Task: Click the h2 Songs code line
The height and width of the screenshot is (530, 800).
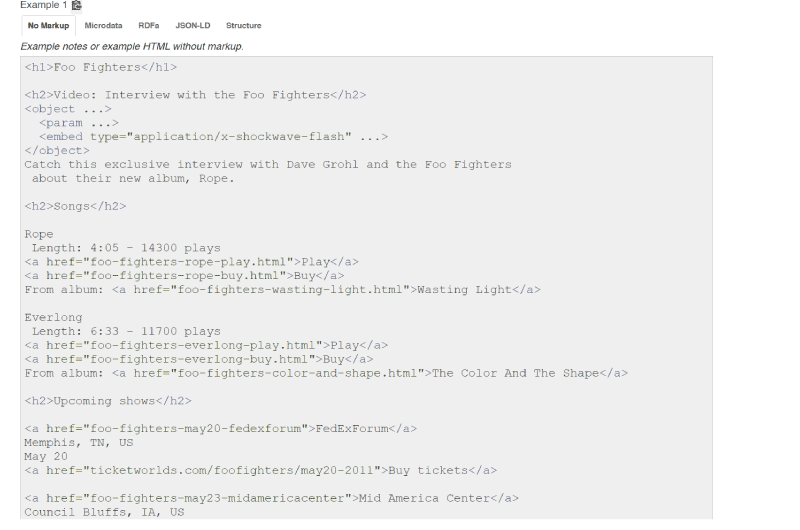Action: click(x=75, y=206)
